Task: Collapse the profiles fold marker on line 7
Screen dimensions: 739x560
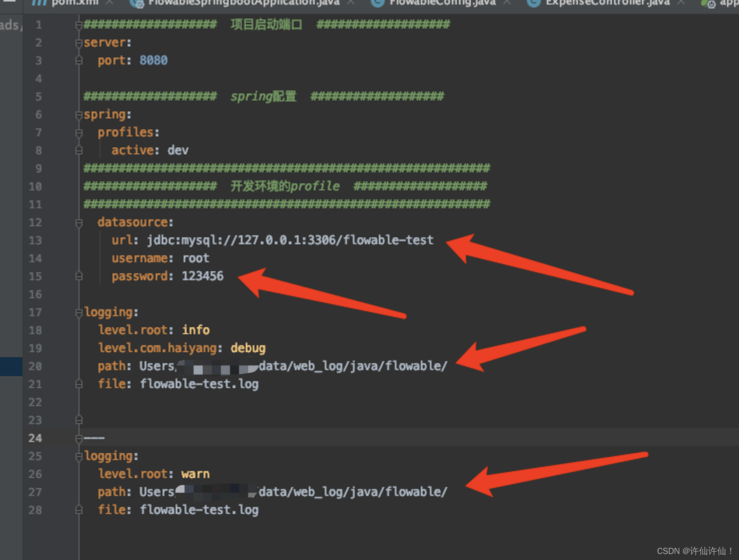Action: pyautogui.click(x=79, y=133)
